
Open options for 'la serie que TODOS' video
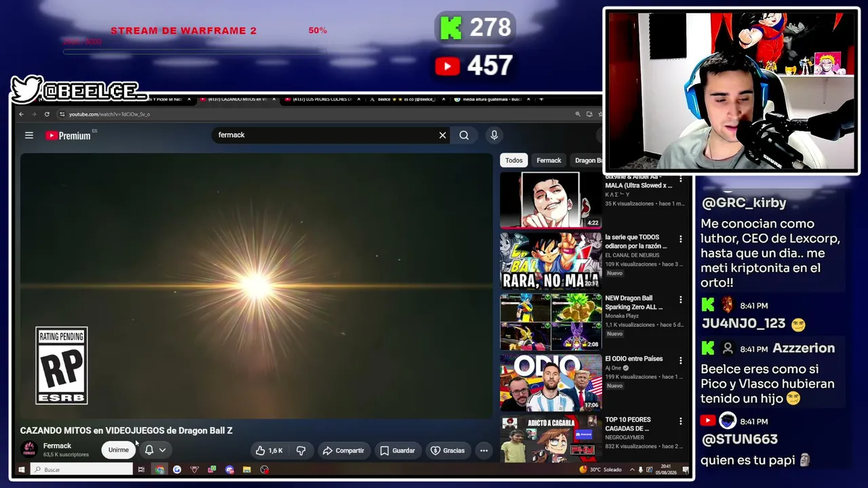click(681, 239)
